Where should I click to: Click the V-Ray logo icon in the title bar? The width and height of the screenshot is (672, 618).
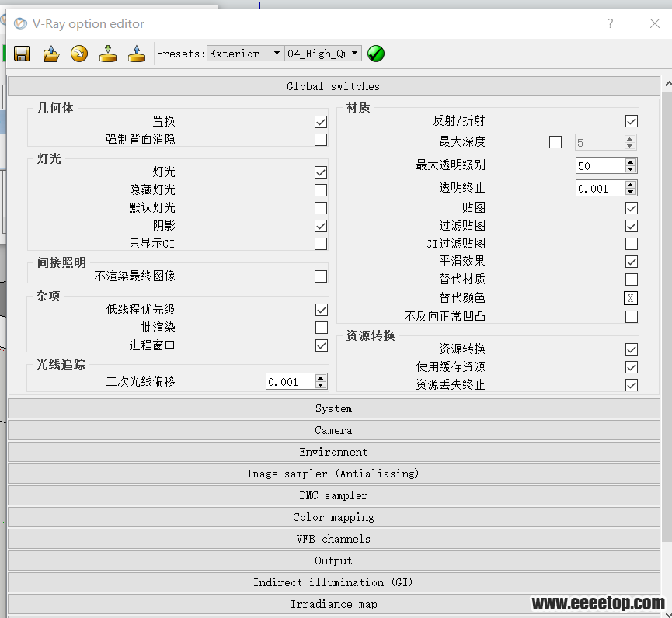point(20,23)
